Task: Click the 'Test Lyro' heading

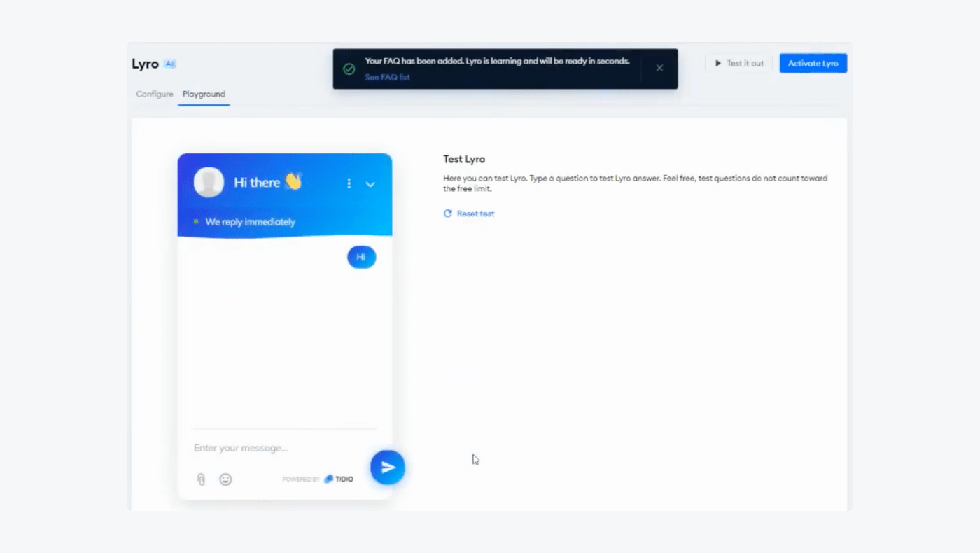Action: (x=464, y=159)
